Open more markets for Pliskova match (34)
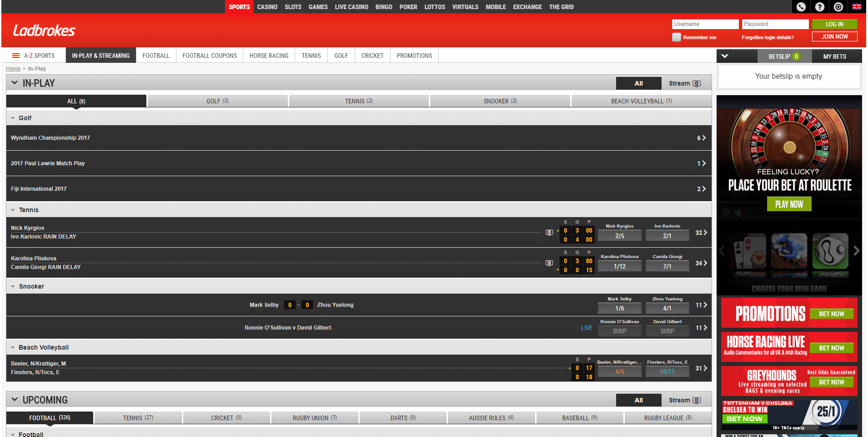The width and height of the screenshot is (868, 437). point(702,263)
